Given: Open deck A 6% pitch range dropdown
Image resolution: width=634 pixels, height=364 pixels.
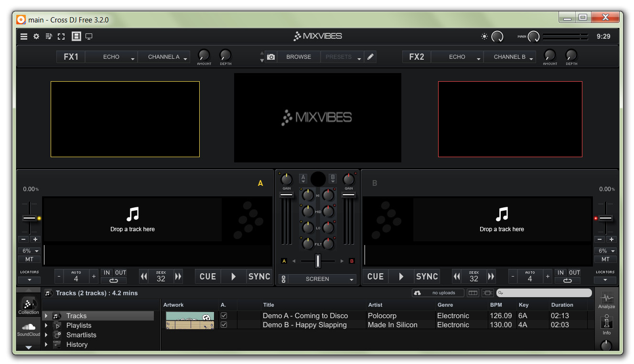Looking at the screenshot, I should click(30, 251).
